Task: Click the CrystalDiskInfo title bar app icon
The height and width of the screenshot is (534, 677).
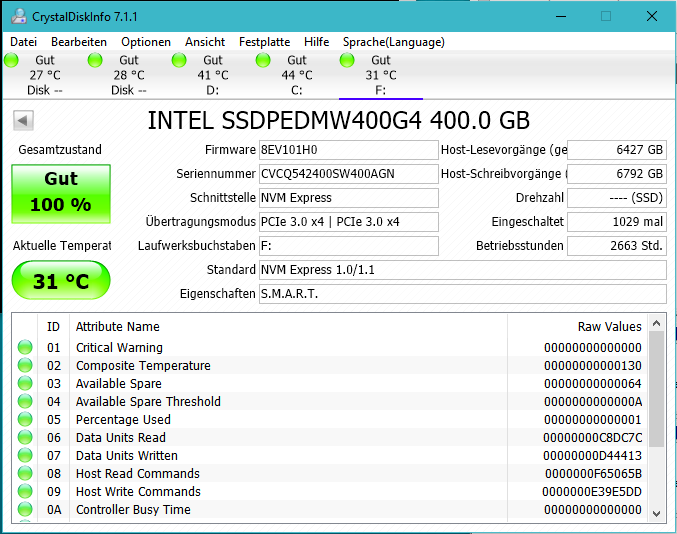Action: pyautogui.click(x=16, y=16)
